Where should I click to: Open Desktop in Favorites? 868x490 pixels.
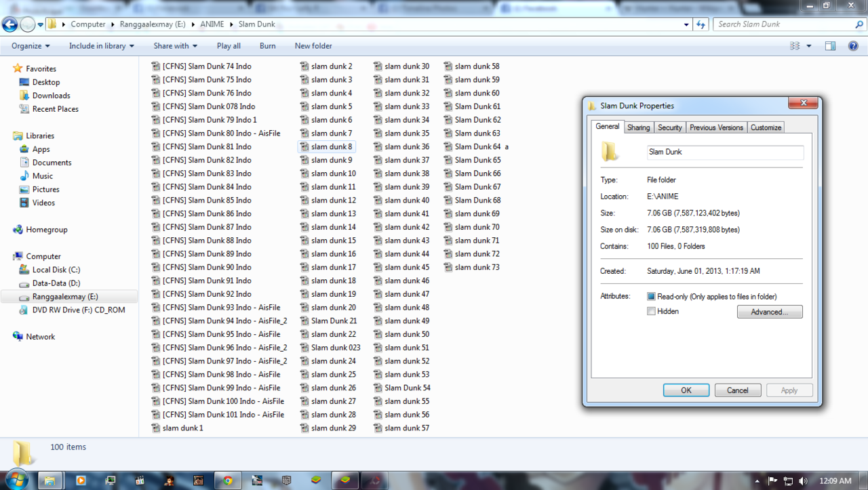[x=45, y=82]
